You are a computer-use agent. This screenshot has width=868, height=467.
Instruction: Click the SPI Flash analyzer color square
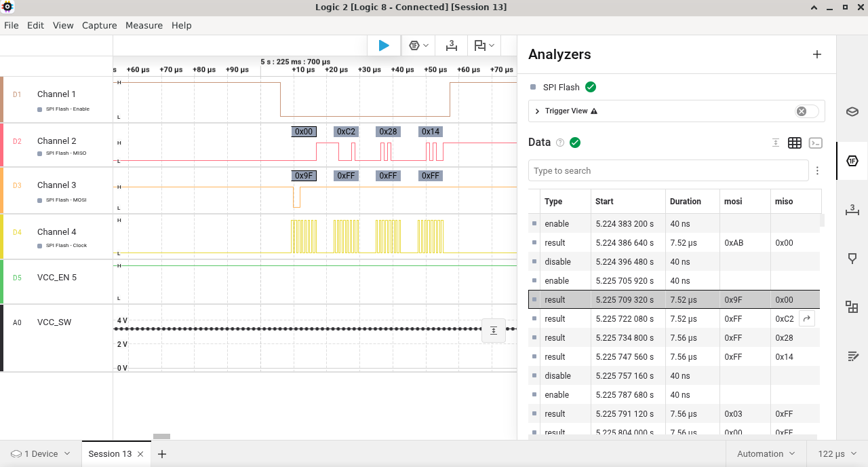534,87
